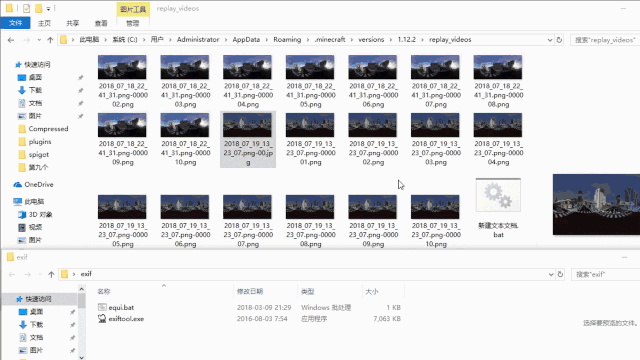Select thumbnail 2018_07_18_22_41_31.png-000002.png
Image resolution: width=640 pixels, height=360 pixels.
[122, 67]
